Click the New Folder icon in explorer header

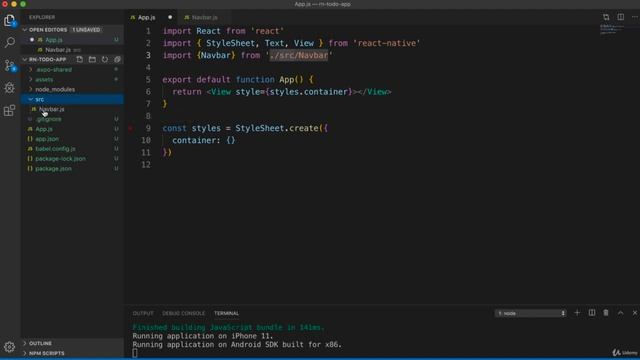(x=92, y=60)
